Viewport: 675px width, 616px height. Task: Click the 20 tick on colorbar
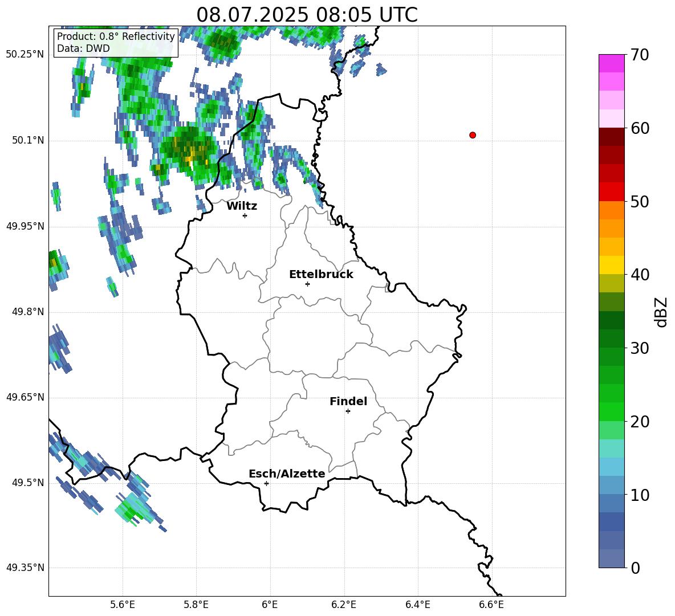point(640,422)
